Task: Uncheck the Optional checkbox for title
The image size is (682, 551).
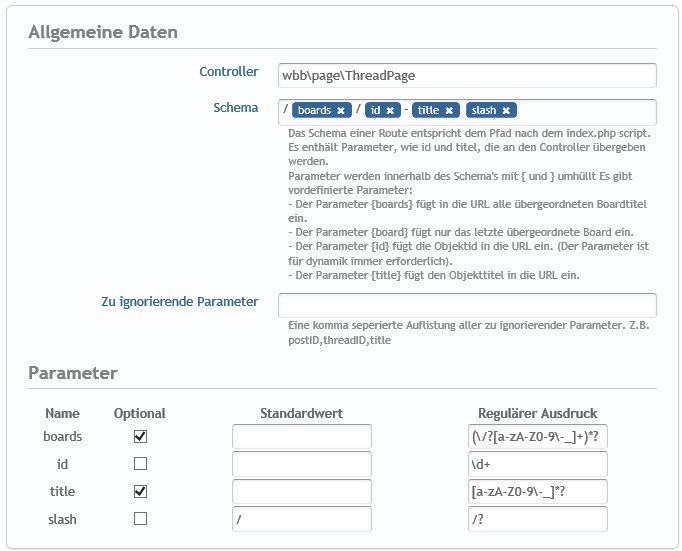Action: click(x=140, y=491)
